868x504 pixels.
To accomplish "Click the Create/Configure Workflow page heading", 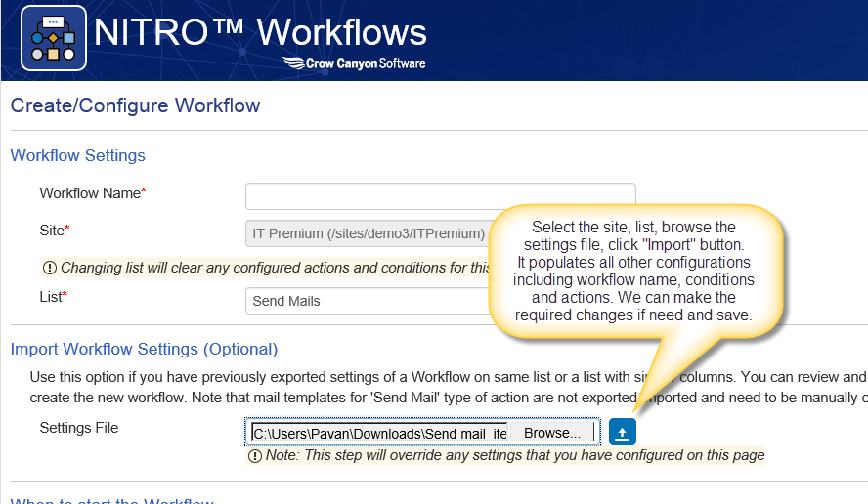I will click(x=135, y=105).
